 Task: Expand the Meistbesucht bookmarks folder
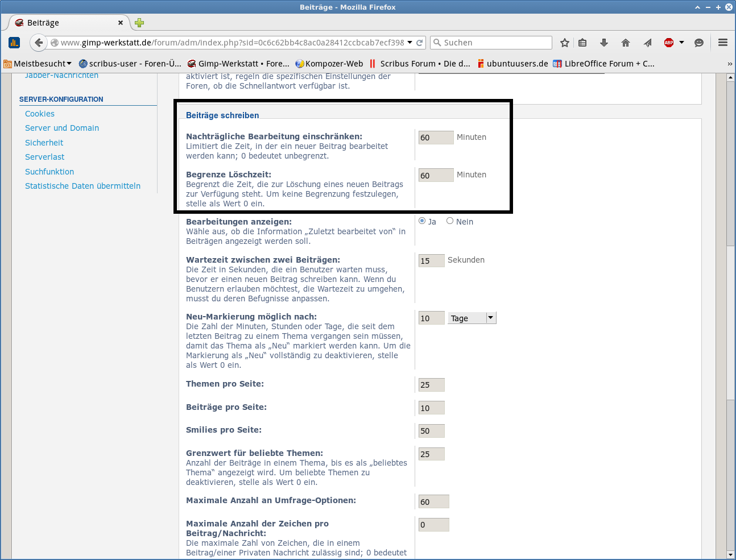pyautogui.click(x=38, y=64)
